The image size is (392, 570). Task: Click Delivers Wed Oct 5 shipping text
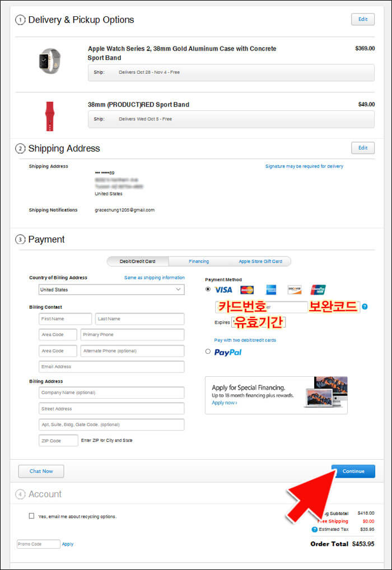point(145,119)
